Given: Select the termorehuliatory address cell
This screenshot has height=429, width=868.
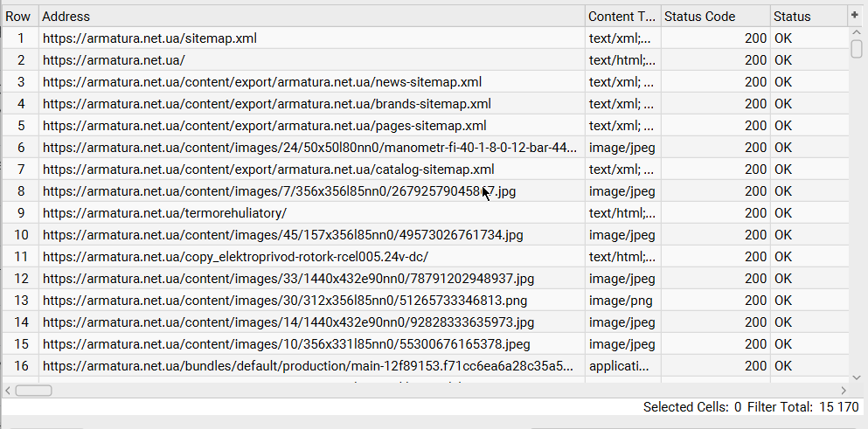Looking at the screenshot, I should pos(164,213).
